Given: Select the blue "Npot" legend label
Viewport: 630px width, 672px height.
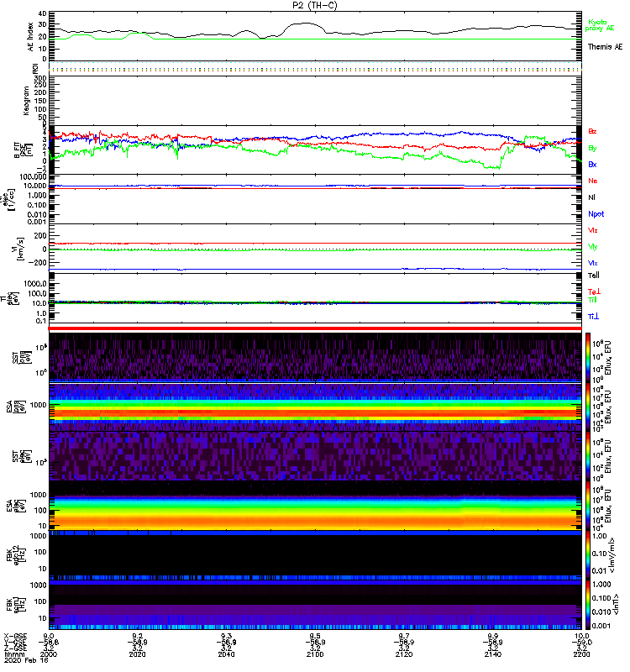Looking at the screenshot, I should pyautogui.click(x=596, y=214).
